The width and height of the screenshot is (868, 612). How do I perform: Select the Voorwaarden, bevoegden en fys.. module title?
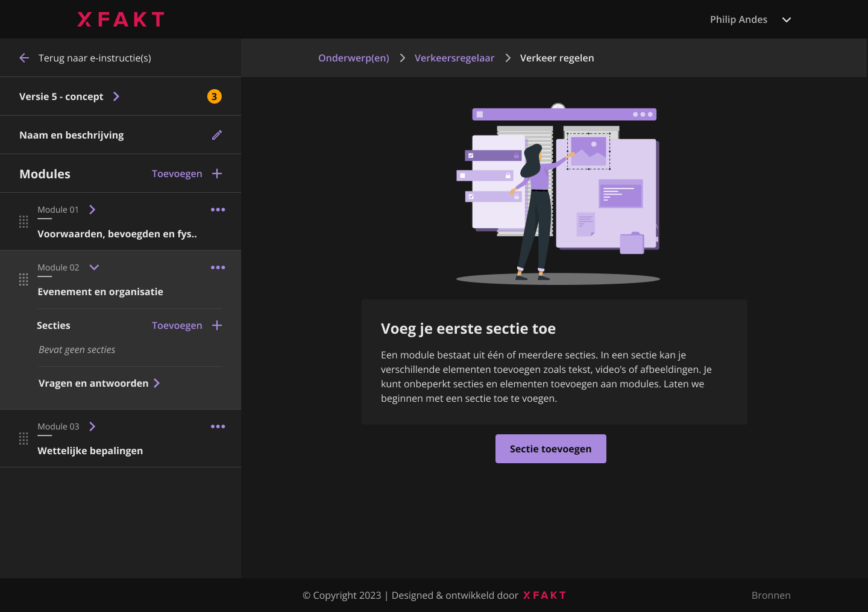coord(117,234)
